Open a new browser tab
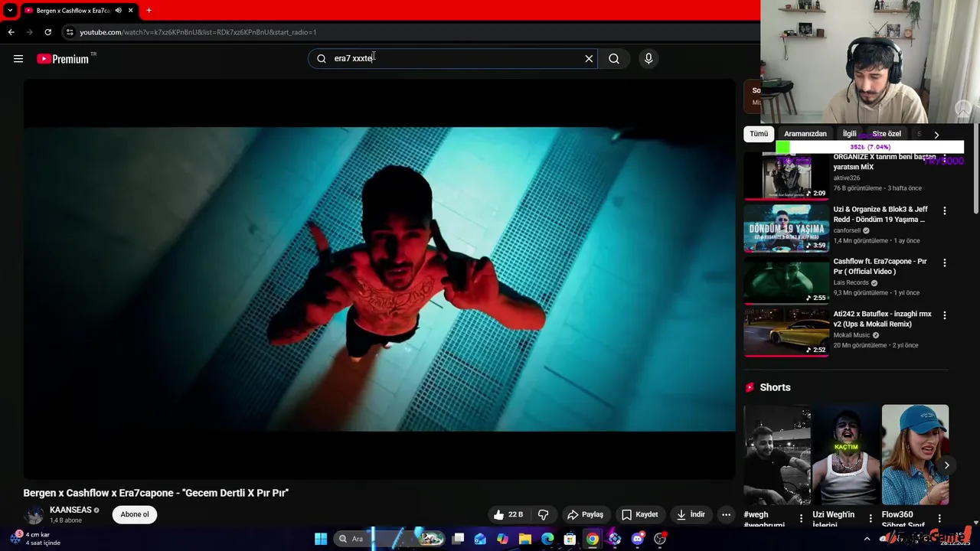The width and height of the screenshot is (980, 551). (x=149, y=11)
